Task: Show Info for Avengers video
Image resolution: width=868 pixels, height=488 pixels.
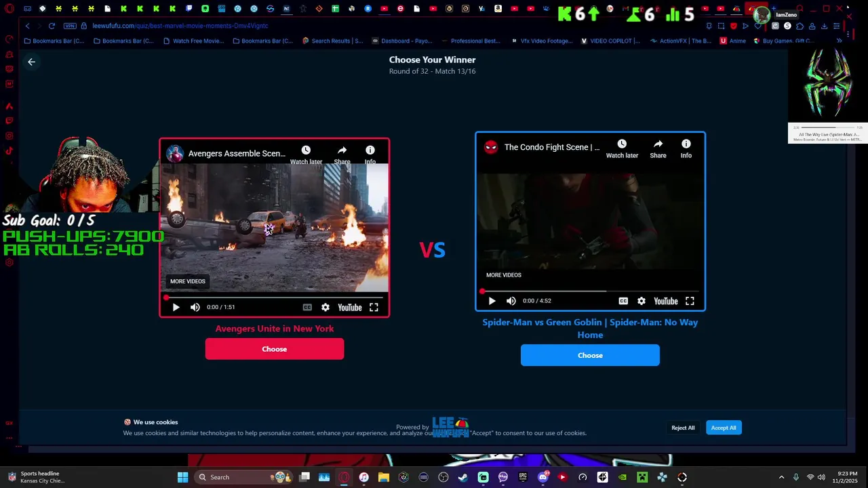Action: tap(370, 155)
